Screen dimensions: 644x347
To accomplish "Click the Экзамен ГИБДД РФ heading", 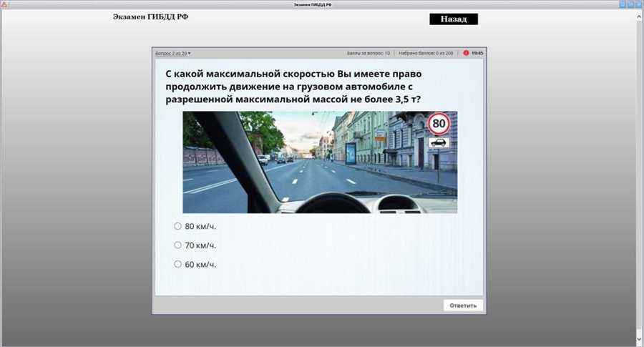I will click(150, 17).
